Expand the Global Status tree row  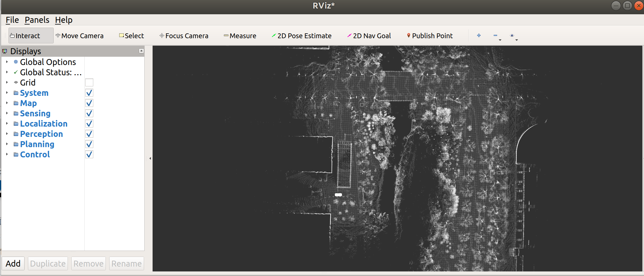(x=7, y=72)
